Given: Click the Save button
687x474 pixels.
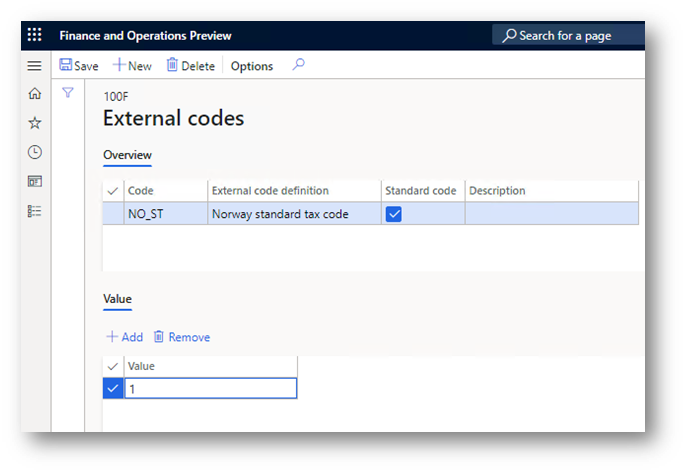Looking at the screenshot, I should (x=79, y=66).
